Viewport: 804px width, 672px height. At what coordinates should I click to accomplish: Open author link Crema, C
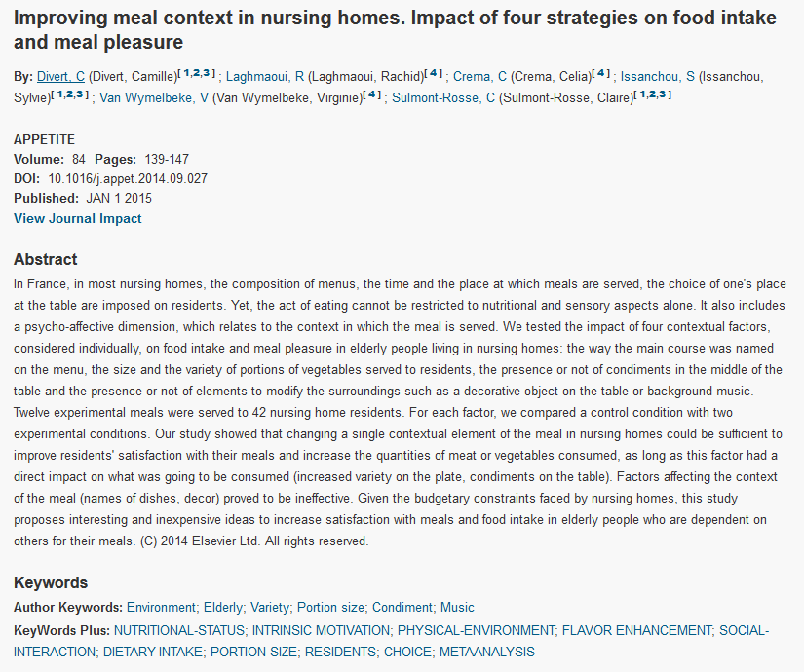point(479,76)
